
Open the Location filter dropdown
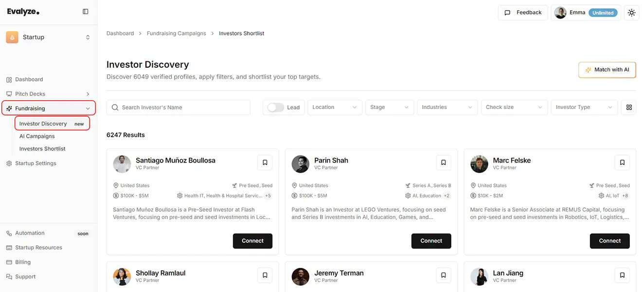[334, 107]
